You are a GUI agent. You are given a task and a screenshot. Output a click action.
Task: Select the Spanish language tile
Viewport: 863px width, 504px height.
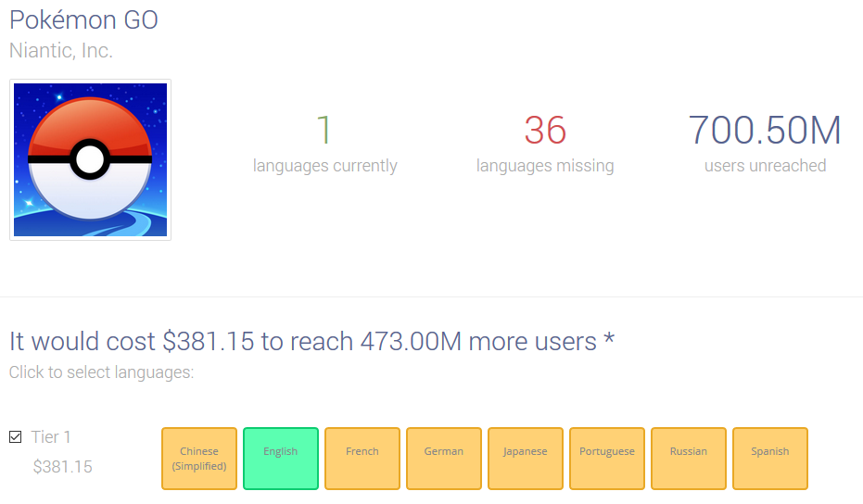(770, 459)
